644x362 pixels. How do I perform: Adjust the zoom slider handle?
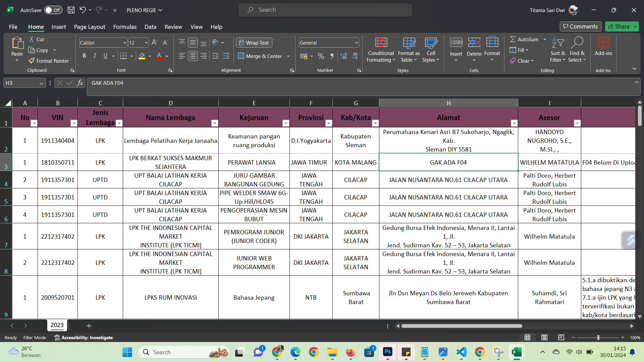tap(598, 338)
